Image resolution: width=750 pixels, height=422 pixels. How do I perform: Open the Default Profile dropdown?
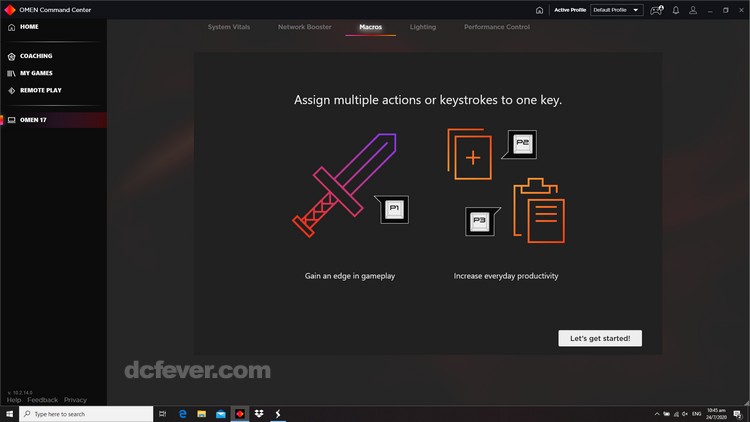pyautogui.click(x=616, y=10)
